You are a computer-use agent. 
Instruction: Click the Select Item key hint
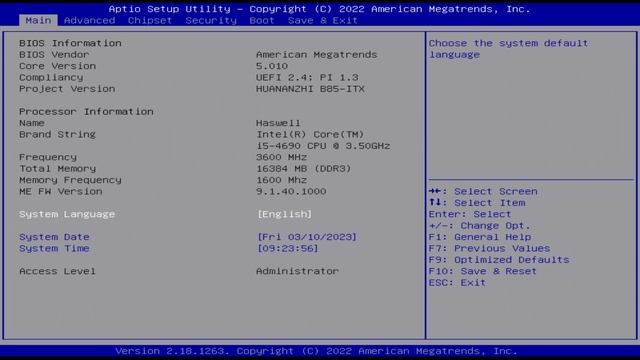click(477, 203)
